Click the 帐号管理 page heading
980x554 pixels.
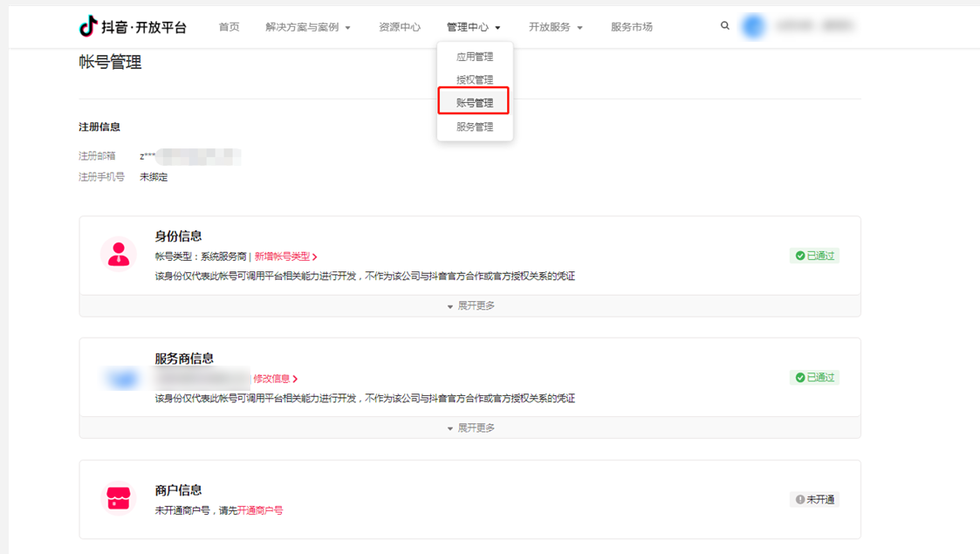click(x=110, y=63)
